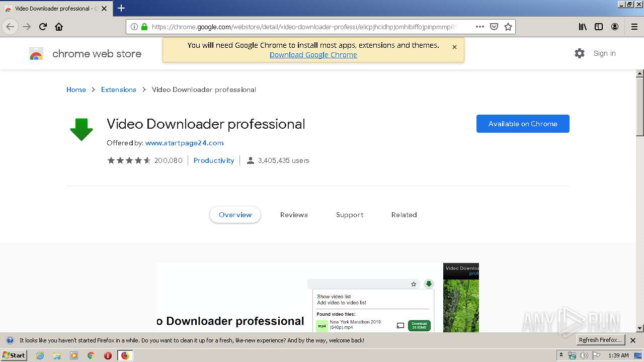Click the browser forward arrow

tap(27, 27)
